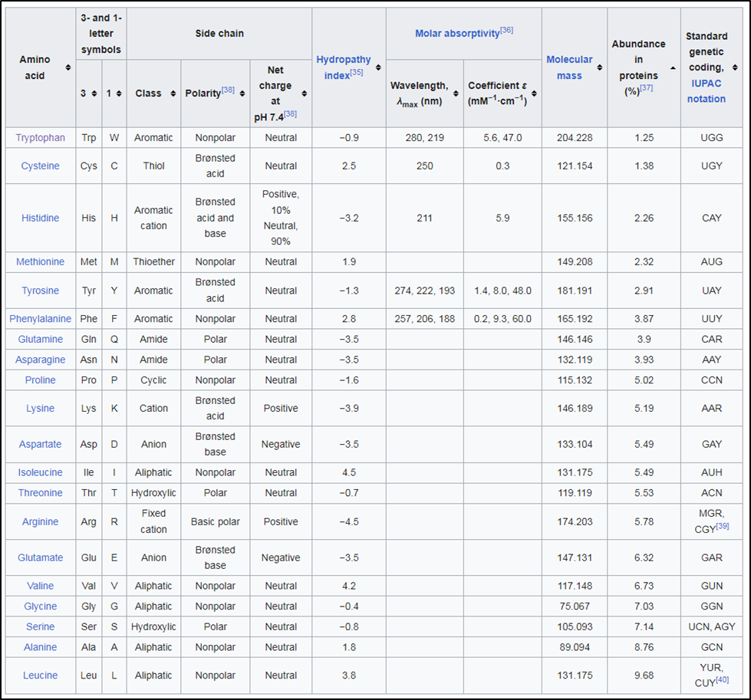This screenshot has width=751, height=700.
Task: Select Serine coding cell UCN, AGY
Action: [x=711, y=626]
